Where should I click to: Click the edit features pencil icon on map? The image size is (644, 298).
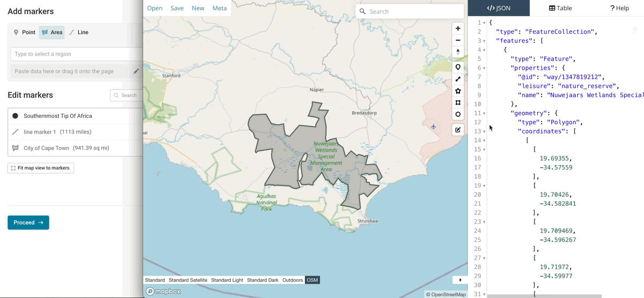(x=458, y=130)
